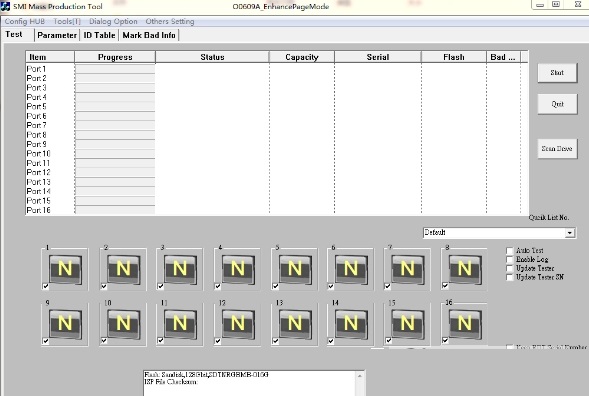Uncheck the port 3 checkbox
Screen dimensions: 589x396
click(x=161, y=286)
